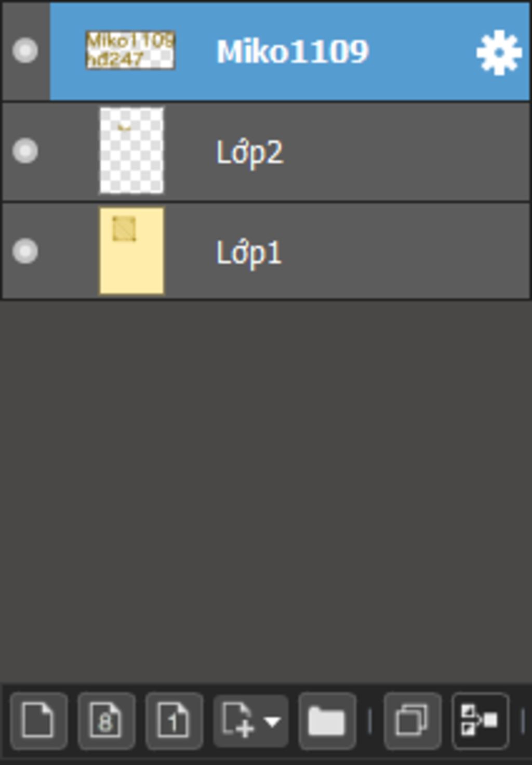This screenshot has width=532, height=765.
Task: Duplicate the selected layer
Action: 412,720
